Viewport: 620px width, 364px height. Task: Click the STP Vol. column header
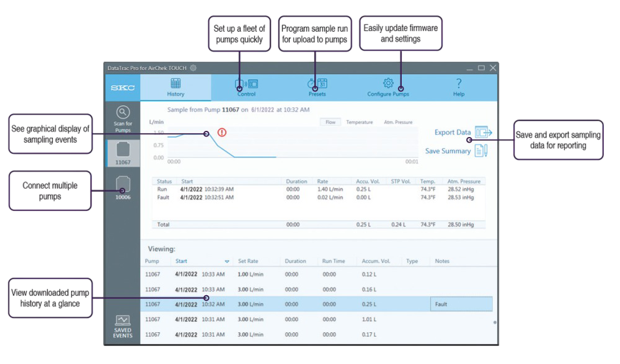pos(401,181)
